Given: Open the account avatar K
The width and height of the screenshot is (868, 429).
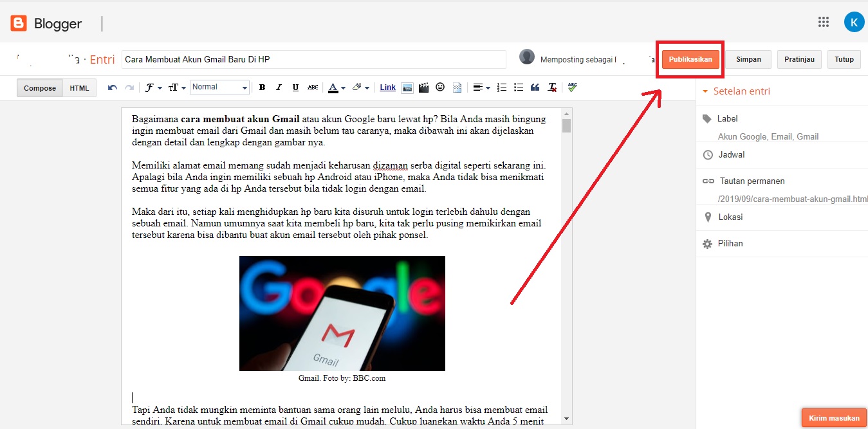Looking at the screenshot, I should (x=854, y=22).
